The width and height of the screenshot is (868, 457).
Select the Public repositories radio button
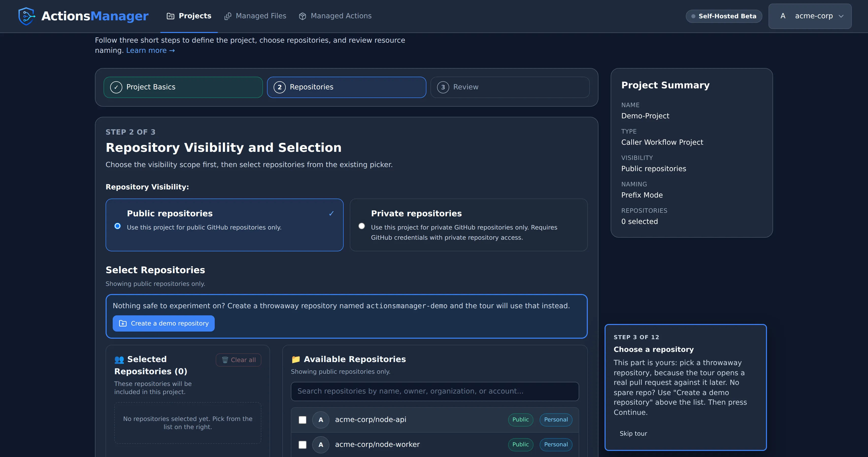pos(117,226)
